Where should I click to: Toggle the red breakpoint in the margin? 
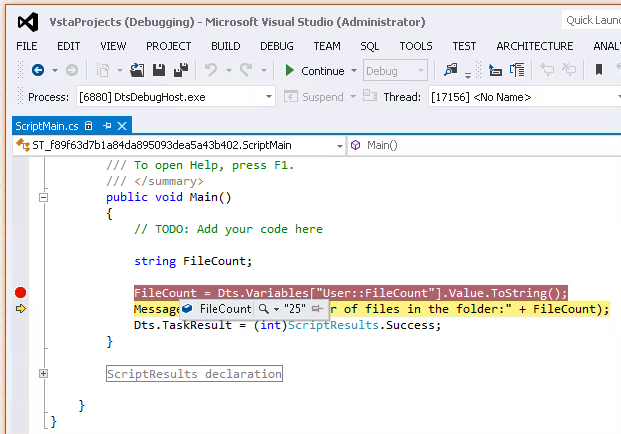[20, 292]
